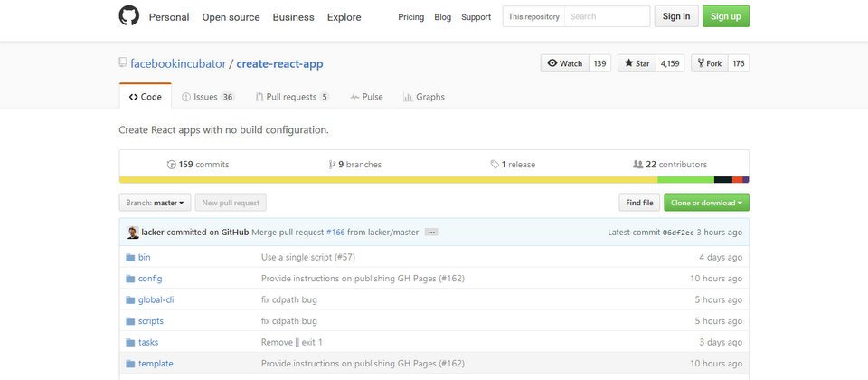The width and height of the screenshot is (868, 380).
Task: Open Business in the top navigation
Action: pyautogui.click(x=293, y=17)
